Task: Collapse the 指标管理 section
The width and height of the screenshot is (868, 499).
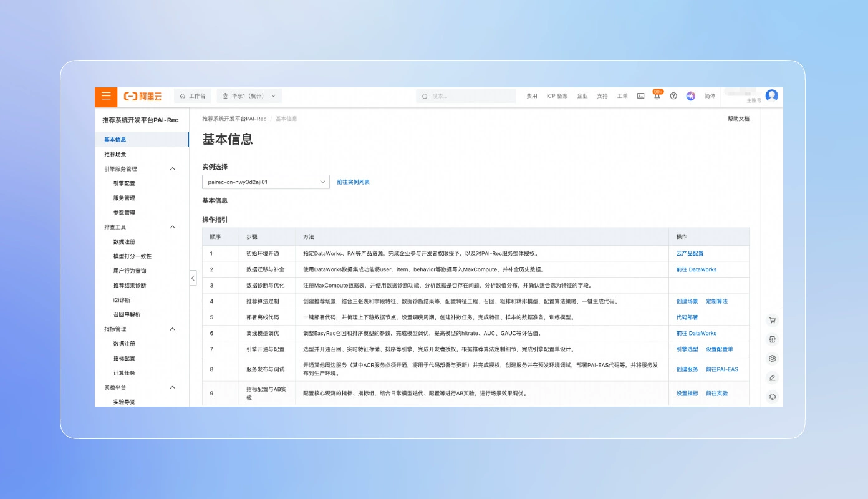Action: pos(173,329)
